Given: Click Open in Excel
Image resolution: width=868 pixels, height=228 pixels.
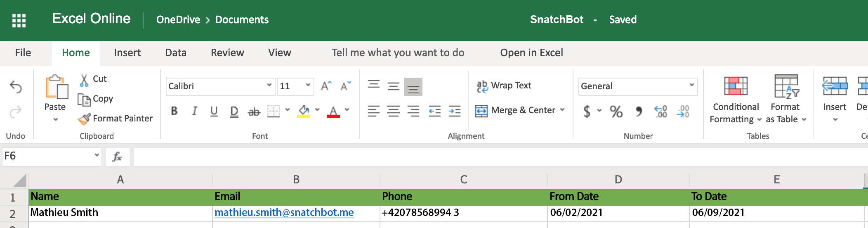Looking at the screenshot, I should pos(531,53).
